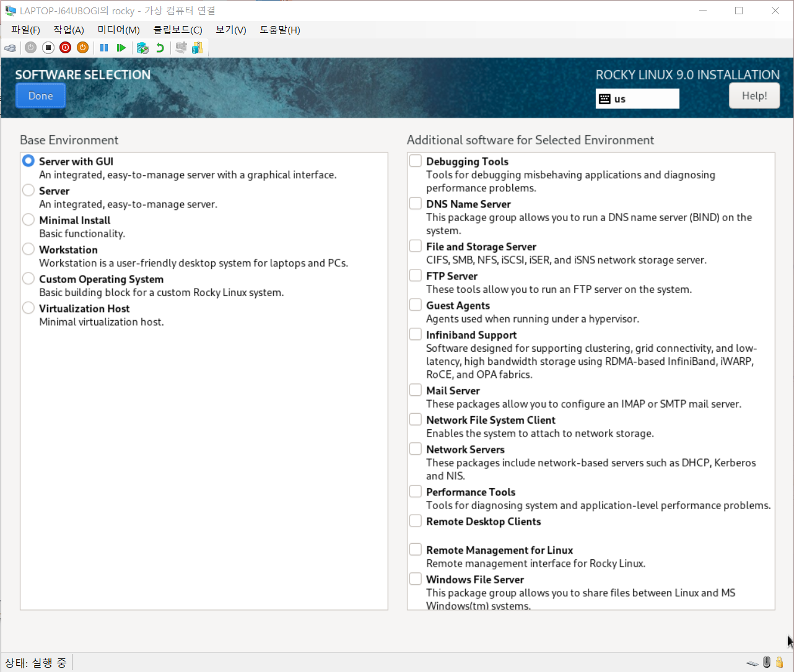Choose Custom Operating System option
794x672 pixels.
tap(28, 279)
